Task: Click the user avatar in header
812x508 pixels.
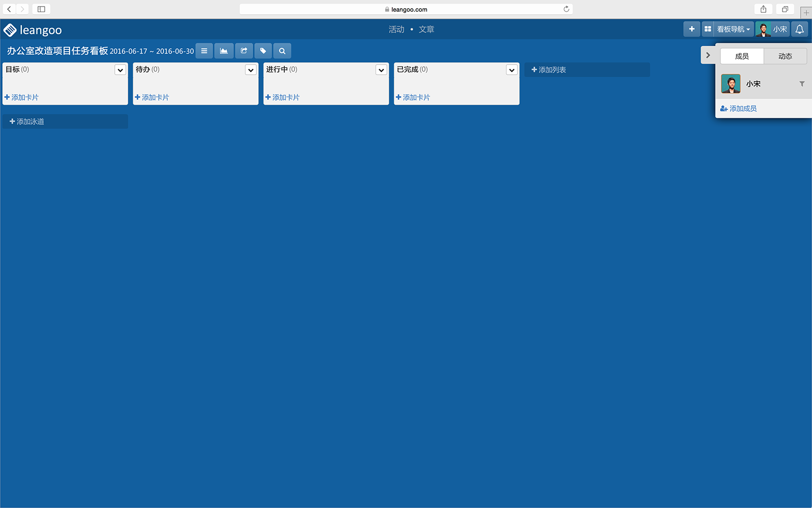Action: pos(763,29)
